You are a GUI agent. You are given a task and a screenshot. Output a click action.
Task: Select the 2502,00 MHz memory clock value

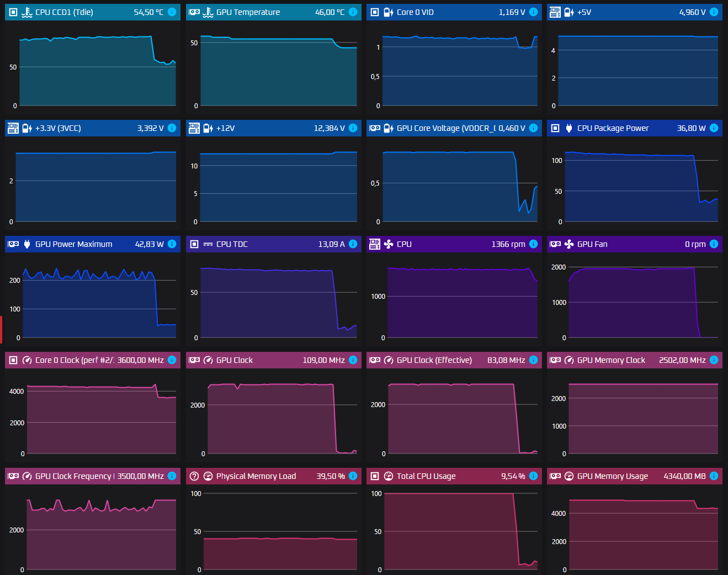pyautogui.click(x=682, y=360)
